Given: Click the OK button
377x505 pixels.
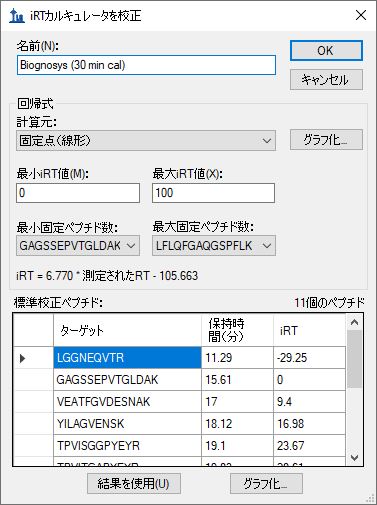Looking at the screenshot, I should tap(326, 51).
